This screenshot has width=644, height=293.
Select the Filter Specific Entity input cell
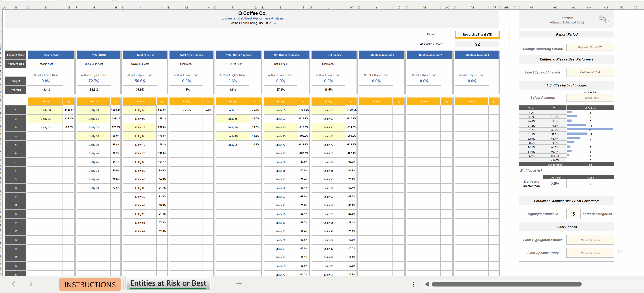point(590,253)
